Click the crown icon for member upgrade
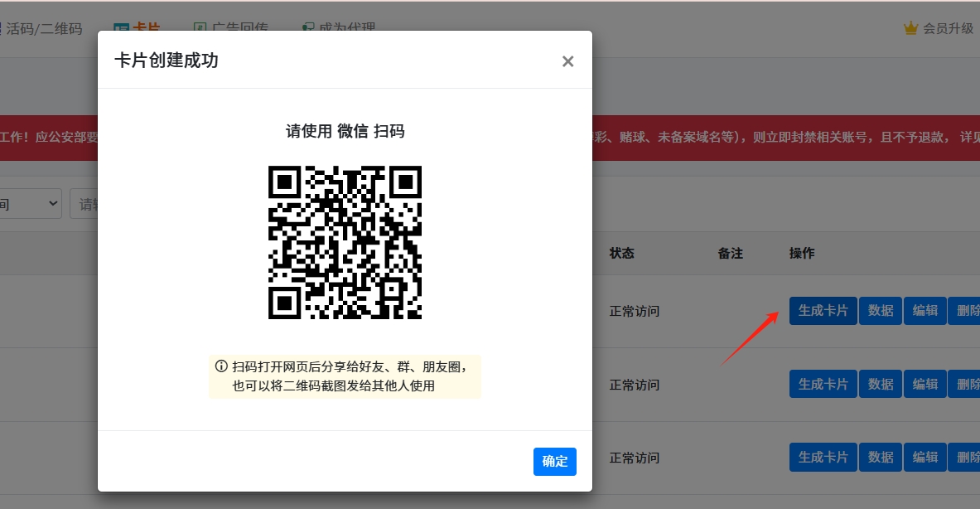Screen dimensions: 980x509 911,28
